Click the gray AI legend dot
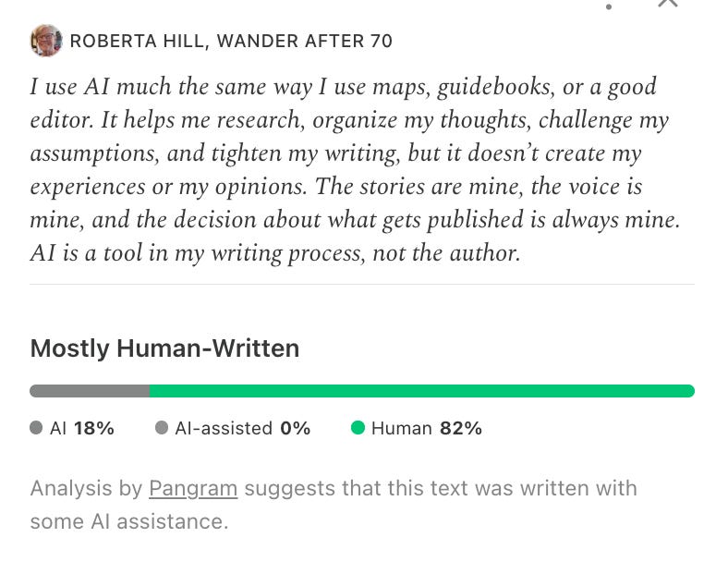Viewport: 728px width, 562px height. [x=36, y=428]
